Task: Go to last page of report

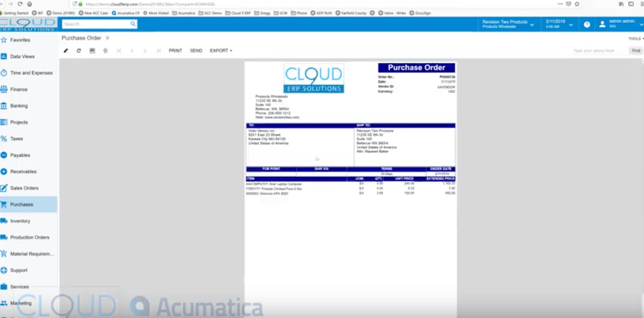Action: 158,51
